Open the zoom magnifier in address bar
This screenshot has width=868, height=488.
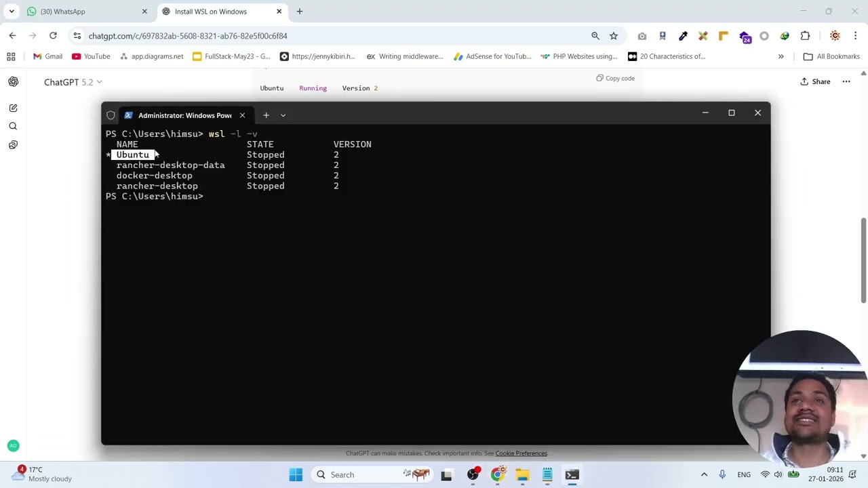pyautogui.click(x=595, y=36)
